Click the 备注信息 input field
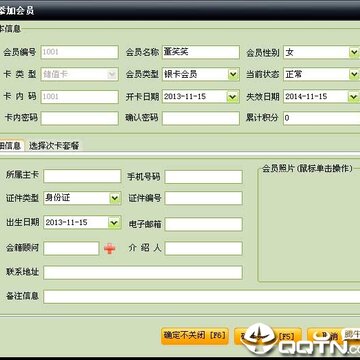 click(x=202, y=296)
